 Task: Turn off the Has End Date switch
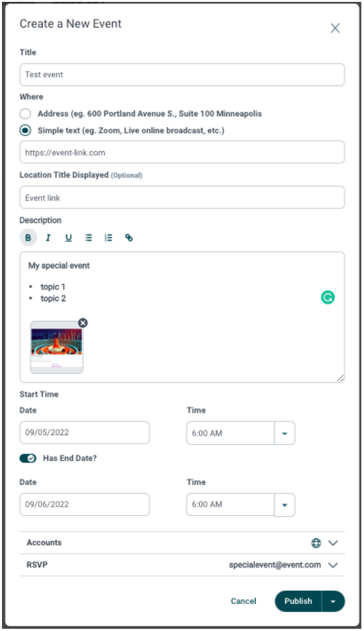(x=28, y=458)
